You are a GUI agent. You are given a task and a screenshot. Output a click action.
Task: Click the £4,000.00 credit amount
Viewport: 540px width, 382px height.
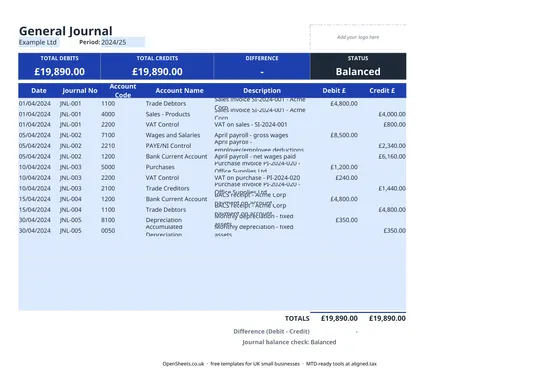click(392, 114)
